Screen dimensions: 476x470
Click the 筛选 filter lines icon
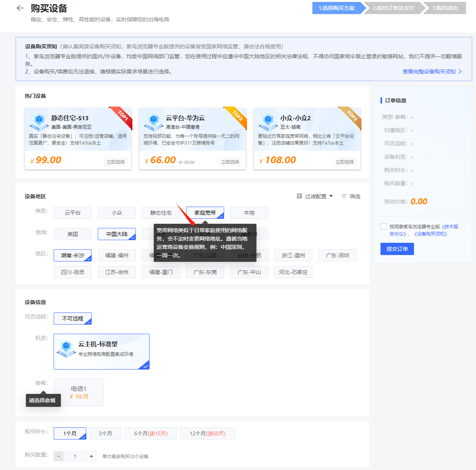pos(344,196)
